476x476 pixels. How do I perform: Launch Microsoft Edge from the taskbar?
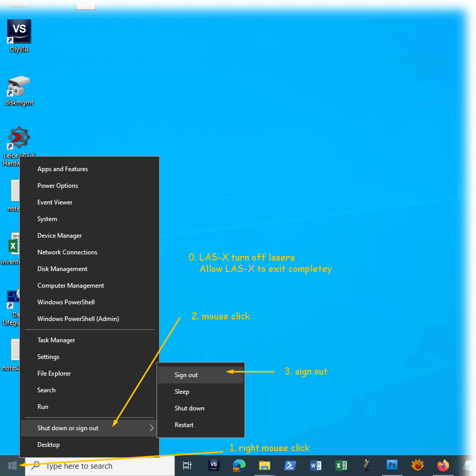point(239,466)
